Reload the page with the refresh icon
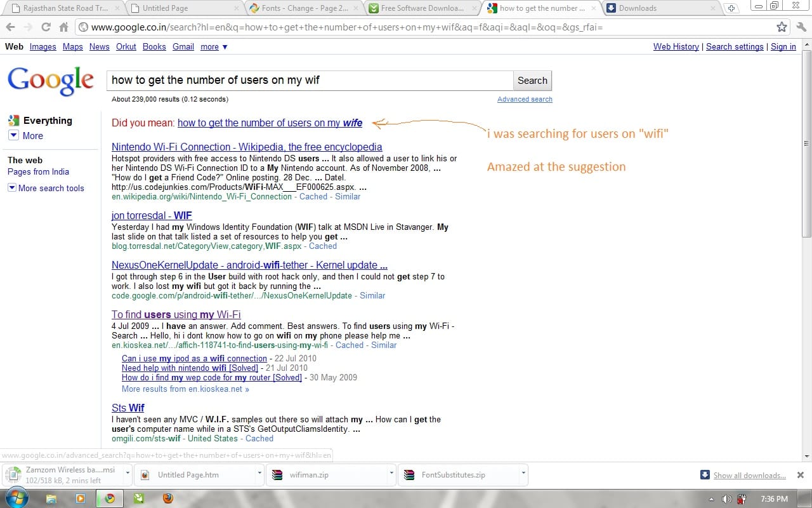812x508 pixels. 46,27
